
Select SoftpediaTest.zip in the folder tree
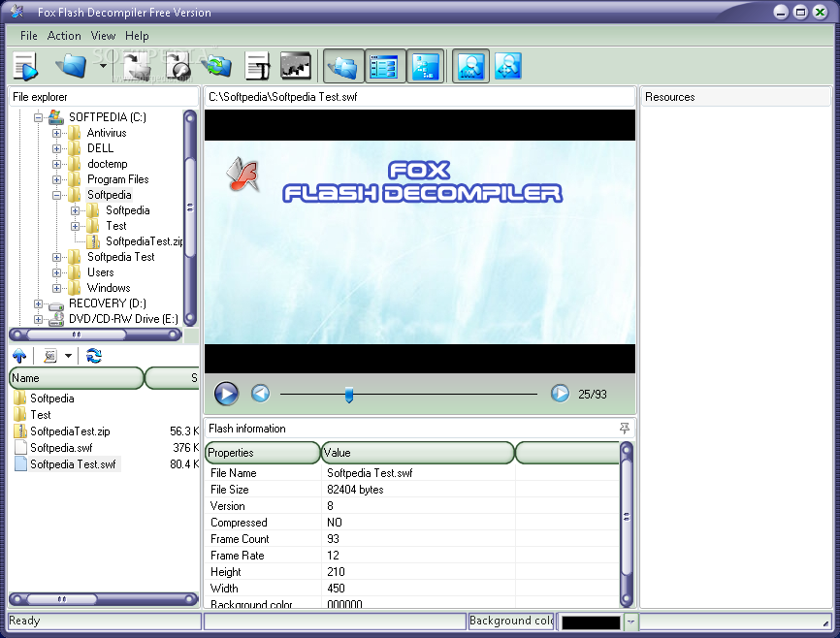tap(144, 241)
